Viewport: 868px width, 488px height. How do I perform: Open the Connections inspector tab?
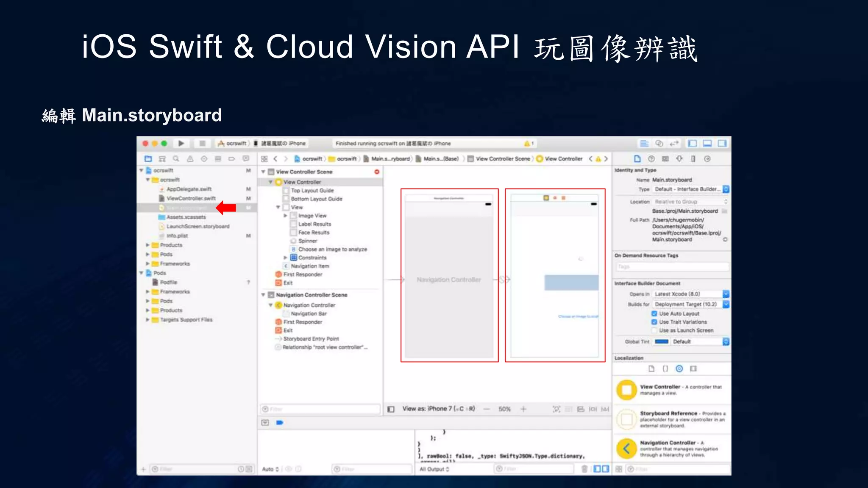click(707, 159)
